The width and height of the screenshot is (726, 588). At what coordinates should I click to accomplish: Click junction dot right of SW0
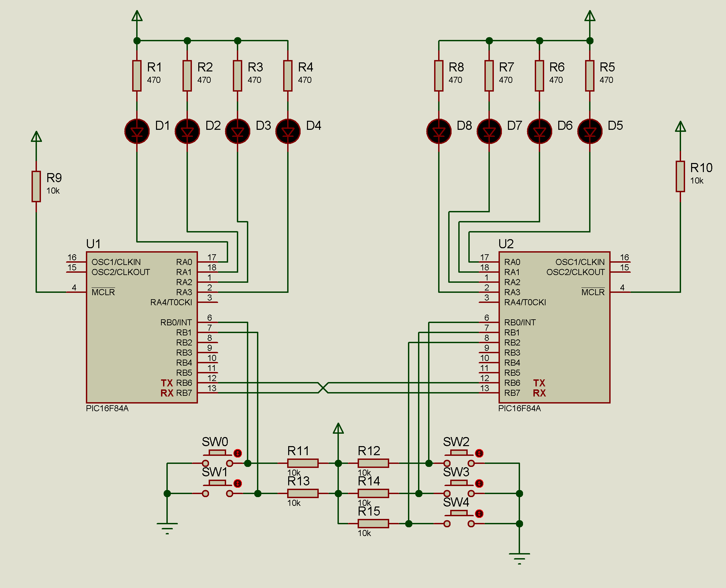[248, 463]
